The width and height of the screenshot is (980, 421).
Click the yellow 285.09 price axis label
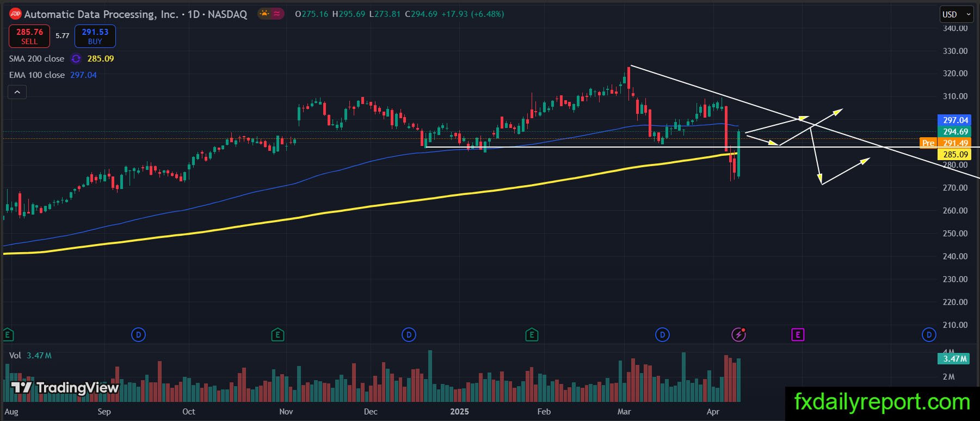[x=954, y=155]
